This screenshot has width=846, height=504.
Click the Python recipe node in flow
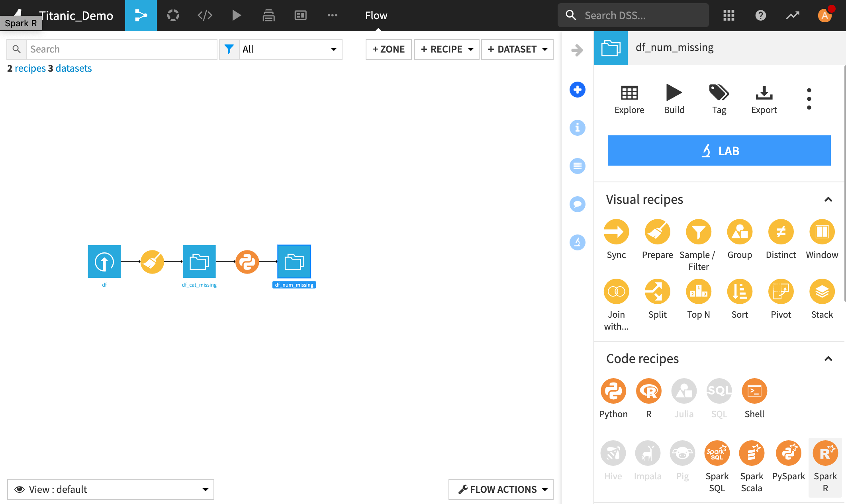(247, 262)
